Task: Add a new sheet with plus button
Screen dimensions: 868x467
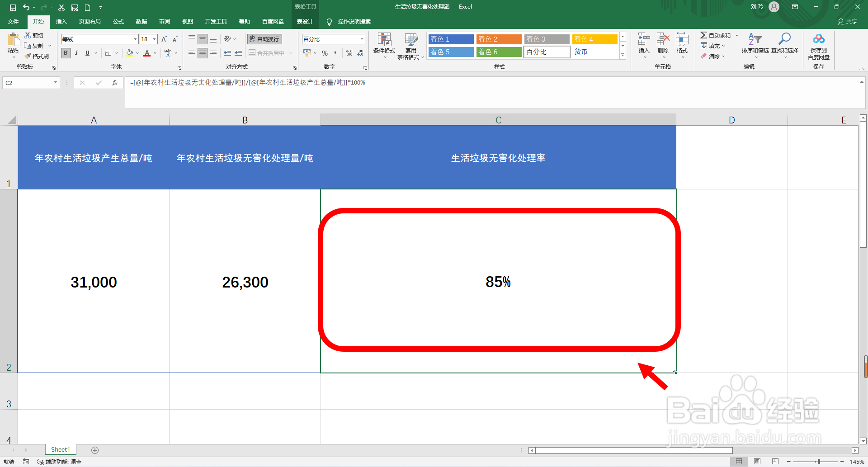Action: pyautogui.click(x=95, y=450)
